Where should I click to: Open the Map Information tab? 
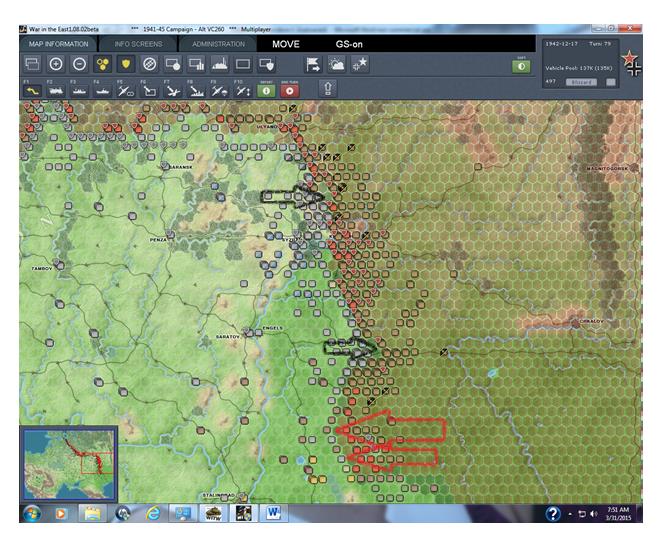pos(59,44)
